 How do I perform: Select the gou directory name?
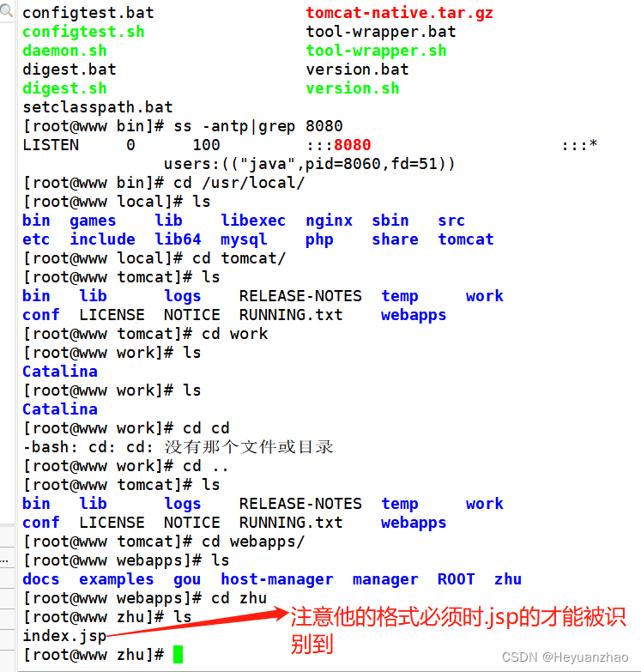pyautogui.click(x=187, y=579)
